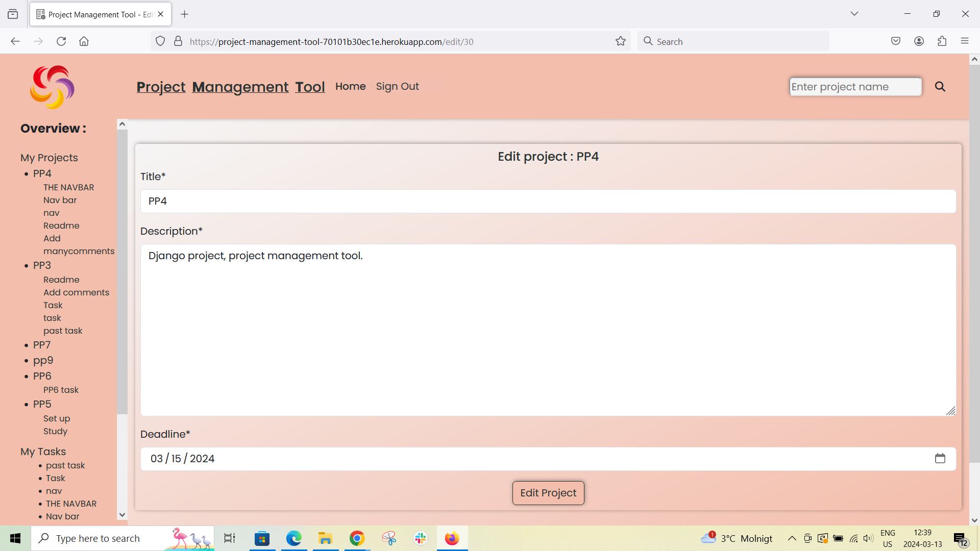Save the page with the Pocket icon
The image size is (980, 551).
point(896,41)
